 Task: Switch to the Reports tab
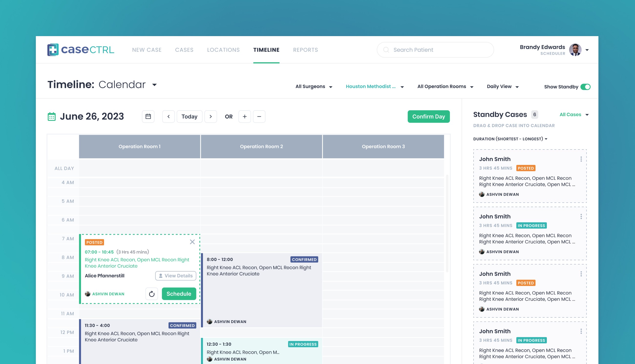tap(305, 50)
